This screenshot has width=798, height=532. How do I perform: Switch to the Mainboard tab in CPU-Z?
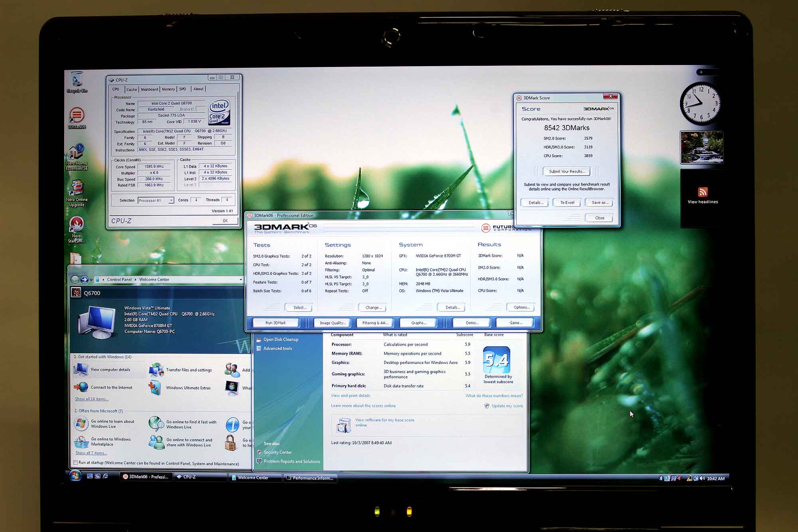149,89
